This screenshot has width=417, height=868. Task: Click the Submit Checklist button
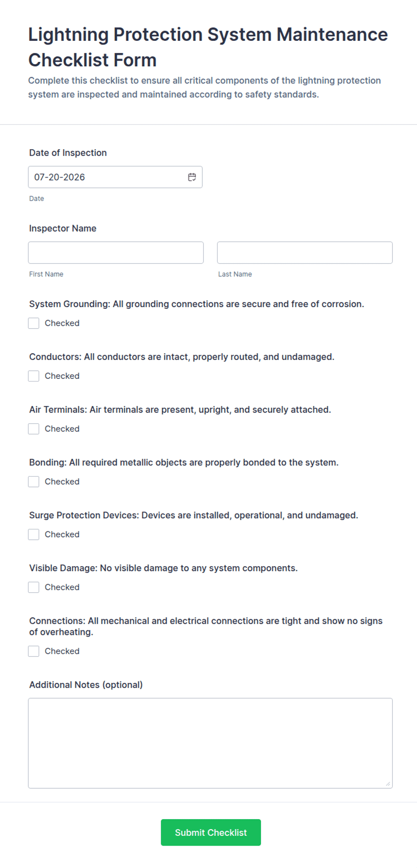(211, 833)
